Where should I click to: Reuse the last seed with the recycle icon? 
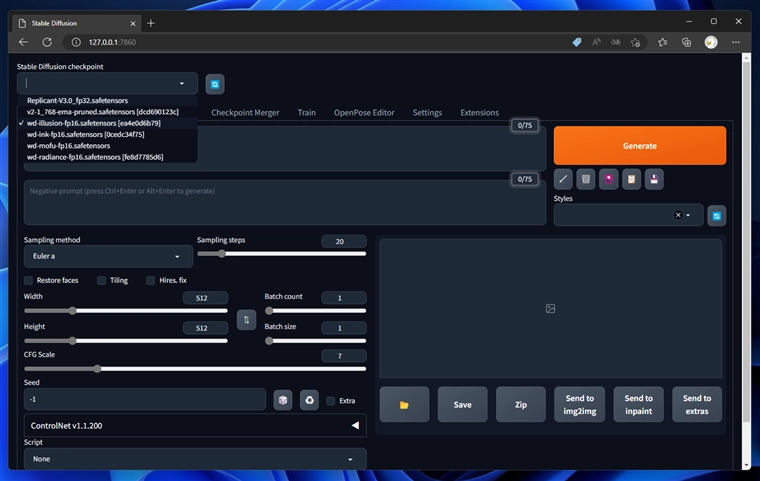(x=309, y=400)
